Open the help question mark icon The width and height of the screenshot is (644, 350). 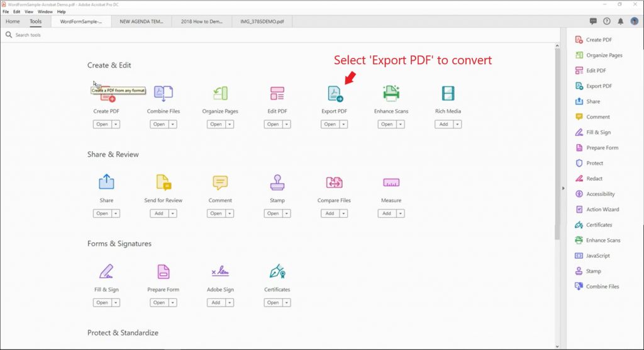coord(607,21)
